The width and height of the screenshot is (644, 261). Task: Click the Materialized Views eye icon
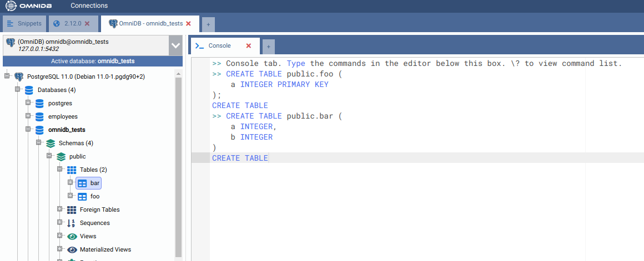click(x=71, y=249)
